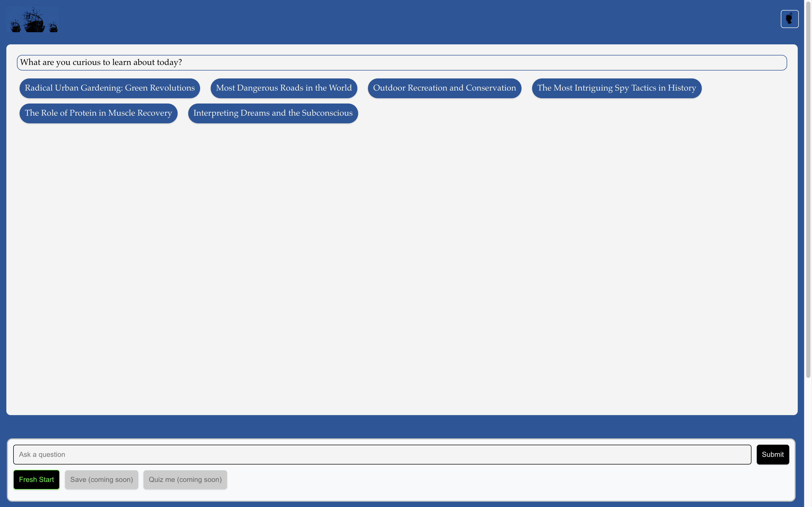Select The Most Intriguing Spy Tactics topic
The image size is (812, 507).
[x=616, y=88]
